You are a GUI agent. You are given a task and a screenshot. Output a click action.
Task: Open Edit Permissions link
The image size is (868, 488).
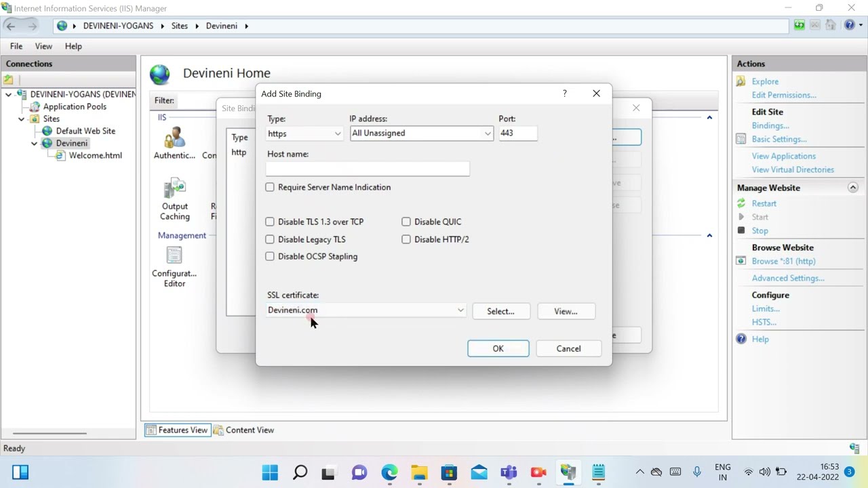(783, 95)
